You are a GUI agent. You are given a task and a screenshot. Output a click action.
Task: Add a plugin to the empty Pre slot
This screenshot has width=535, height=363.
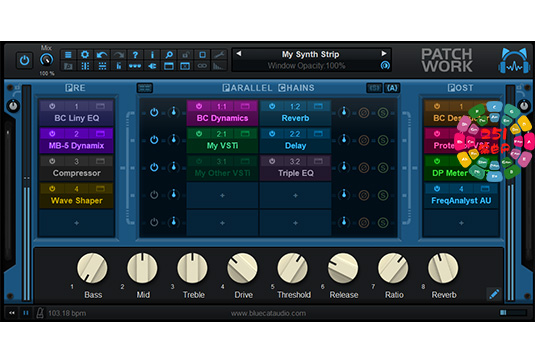point(76,223)
